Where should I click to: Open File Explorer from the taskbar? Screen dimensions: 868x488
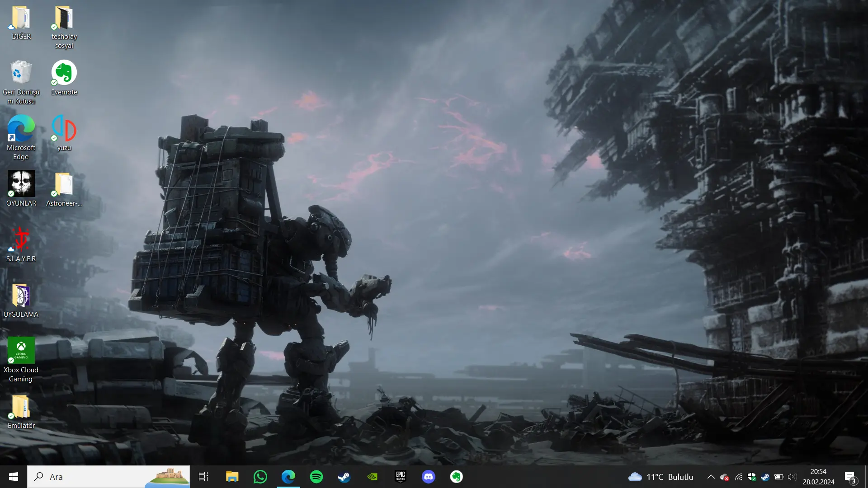[x=232, y=477]
